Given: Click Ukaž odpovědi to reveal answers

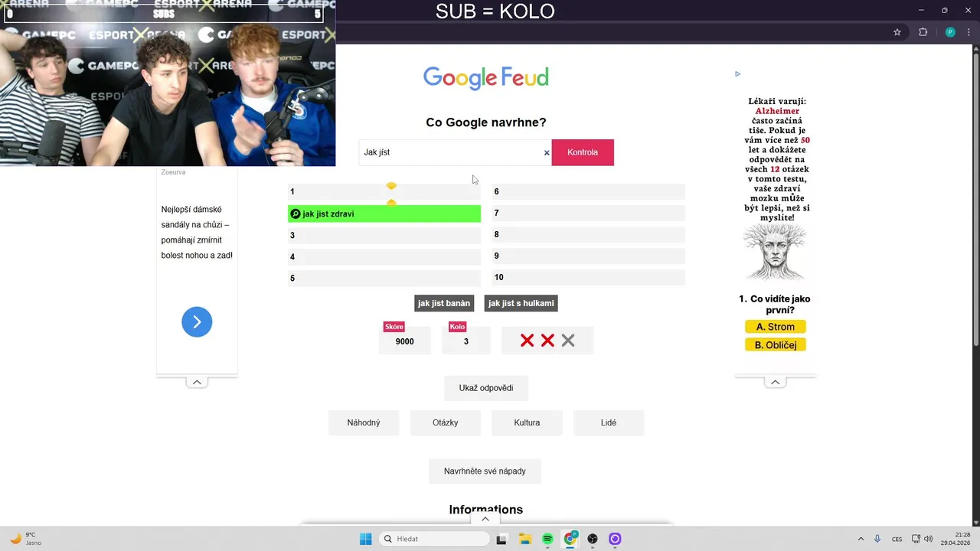Looking at the screenshot, I should pos(486,388).
